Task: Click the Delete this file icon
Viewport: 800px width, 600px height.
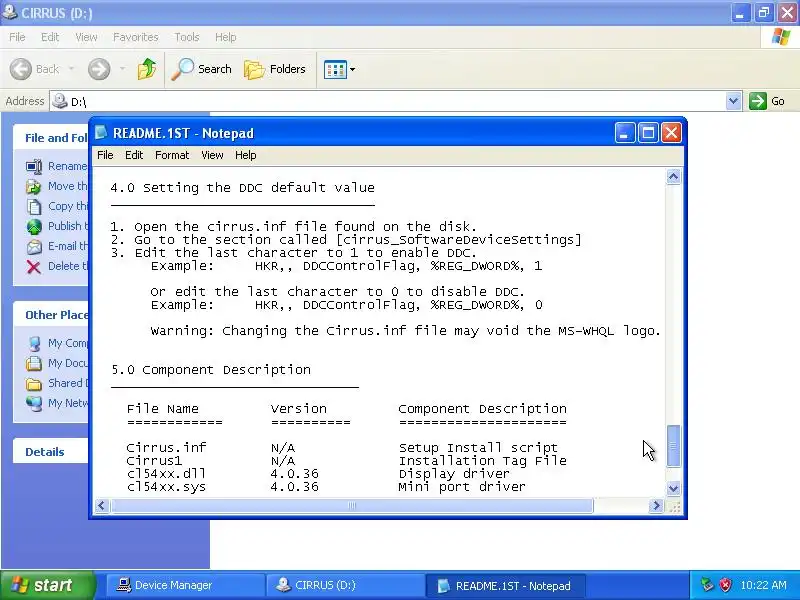Action: [x=34, y=266]
